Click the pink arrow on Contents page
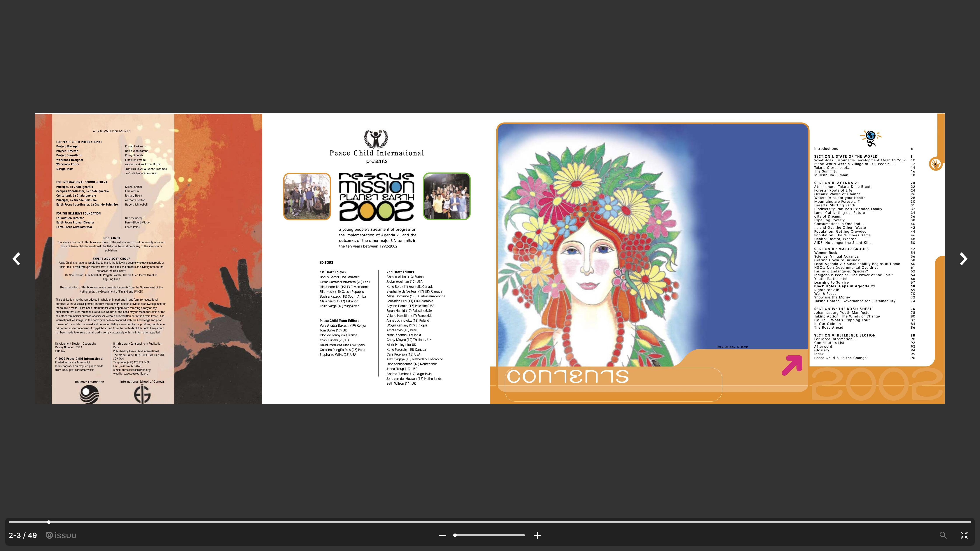This screenshot has width=980, height=551. point(792,365)
